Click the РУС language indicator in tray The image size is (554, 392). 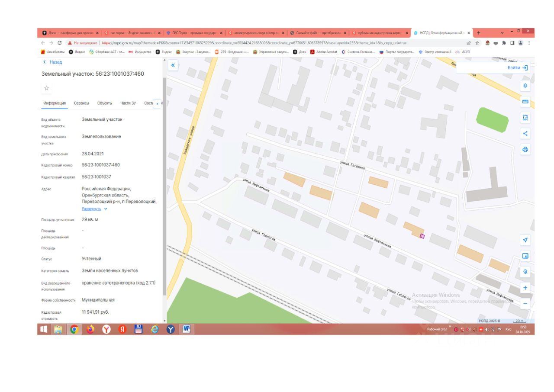[x=509, y=329]
